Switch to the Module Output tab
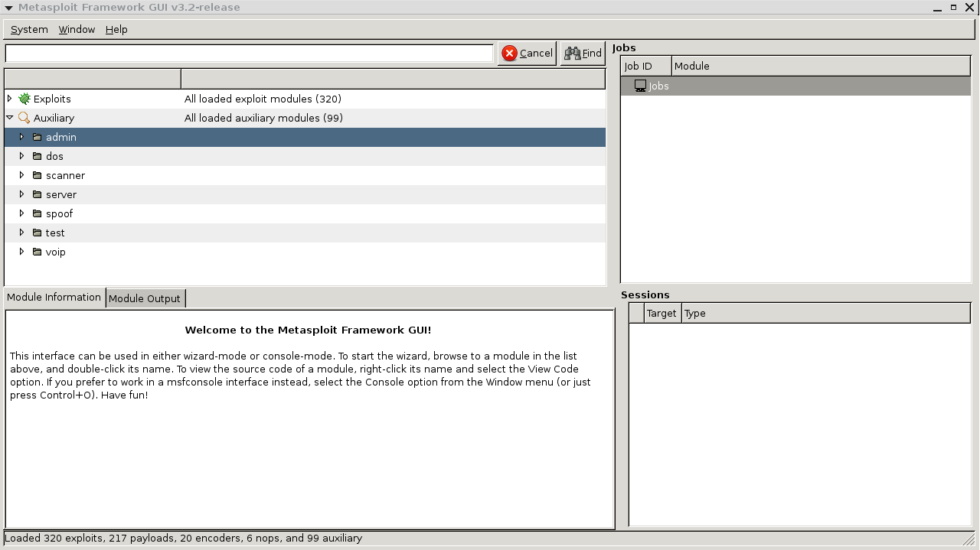 tap(145, 298)
